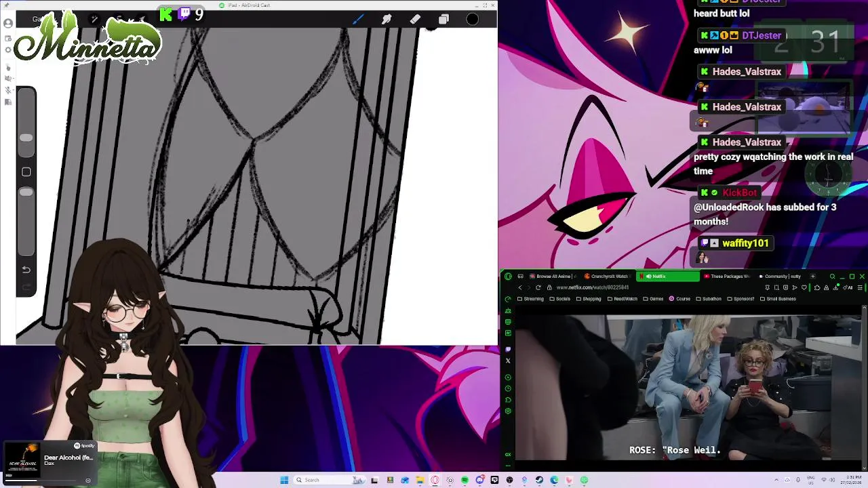Switch to the Crunchyroll Watch tab
868x488 pixels.
click(608, 277)
